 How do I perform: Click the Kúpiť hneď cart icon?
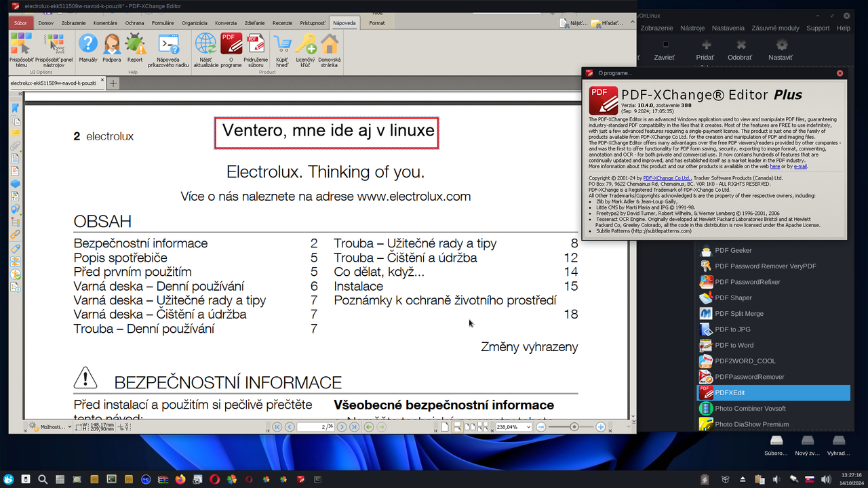click(x=282, y=49)
